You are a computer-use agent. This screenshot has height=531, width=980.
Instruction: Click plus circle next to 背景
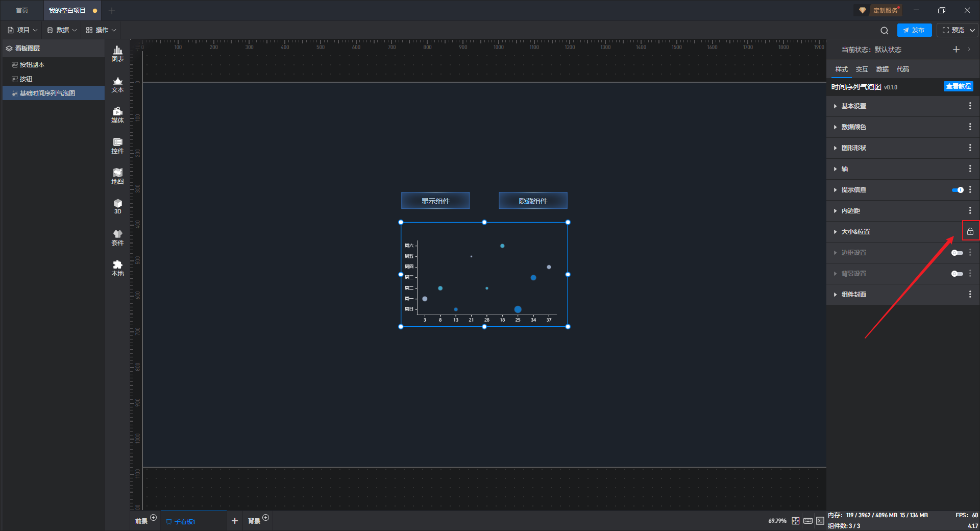265,518
